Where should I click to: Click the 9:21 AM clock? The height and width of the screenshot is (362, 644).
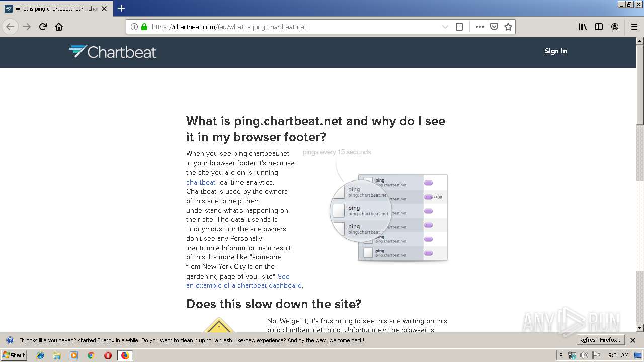(x=618, y=355)
